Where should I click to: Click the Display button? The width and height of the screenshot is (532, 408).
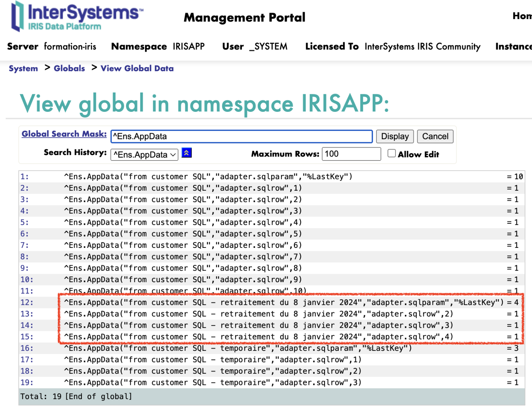395,136
